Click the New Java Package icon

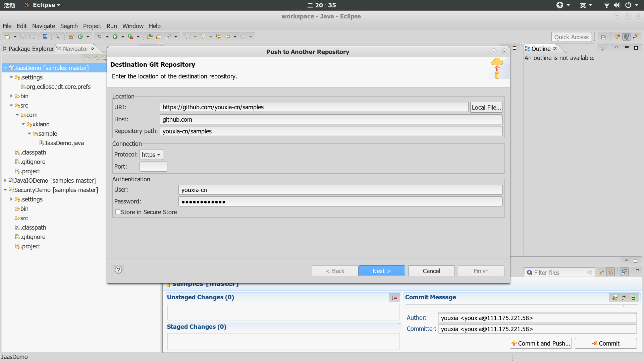[x=71, y=37]
